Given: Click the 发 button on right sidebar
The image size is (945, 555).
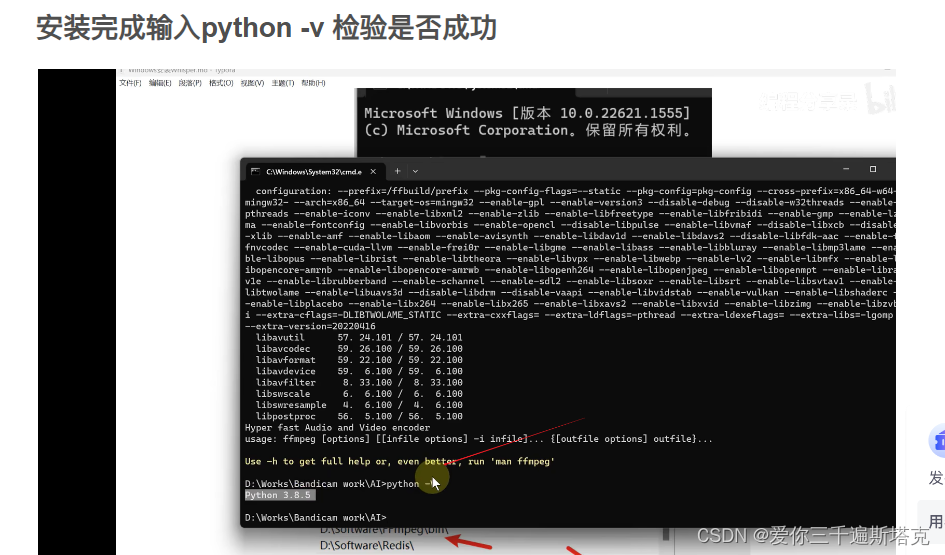Looking at the screenshot, I should 936,478.
